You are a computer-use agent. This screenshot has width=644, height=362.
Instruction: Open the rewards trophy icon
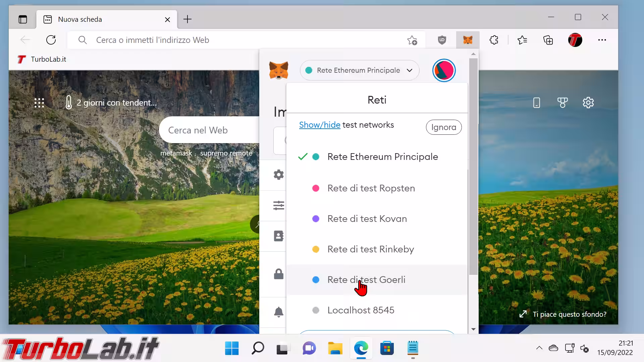coord(562,103)
